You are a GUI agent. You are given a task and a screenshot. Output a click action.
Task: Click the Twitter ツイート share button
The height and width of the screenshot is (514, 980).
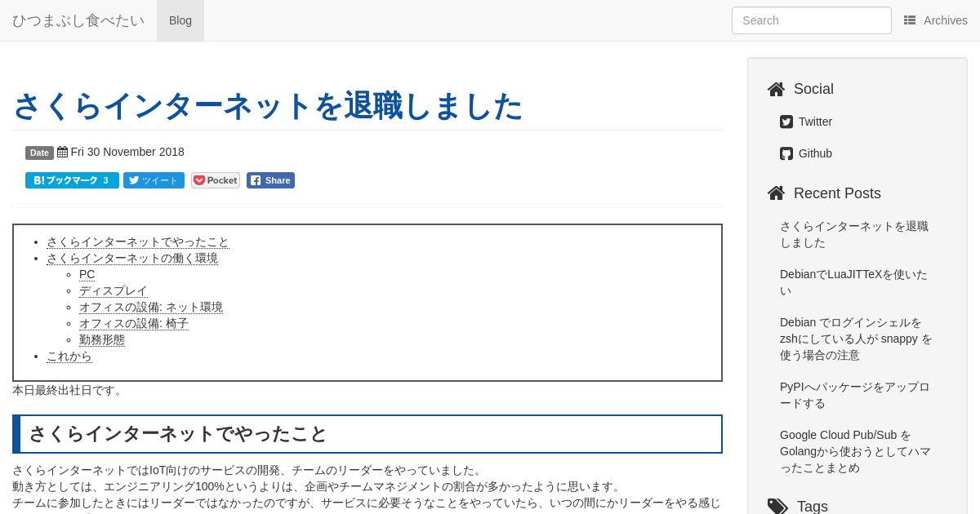[x=154, y=180]
